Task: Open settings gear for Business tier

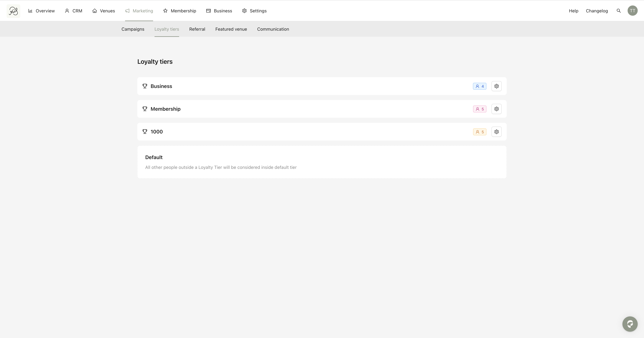Action: pyautogui.click(x=496, y=86)
